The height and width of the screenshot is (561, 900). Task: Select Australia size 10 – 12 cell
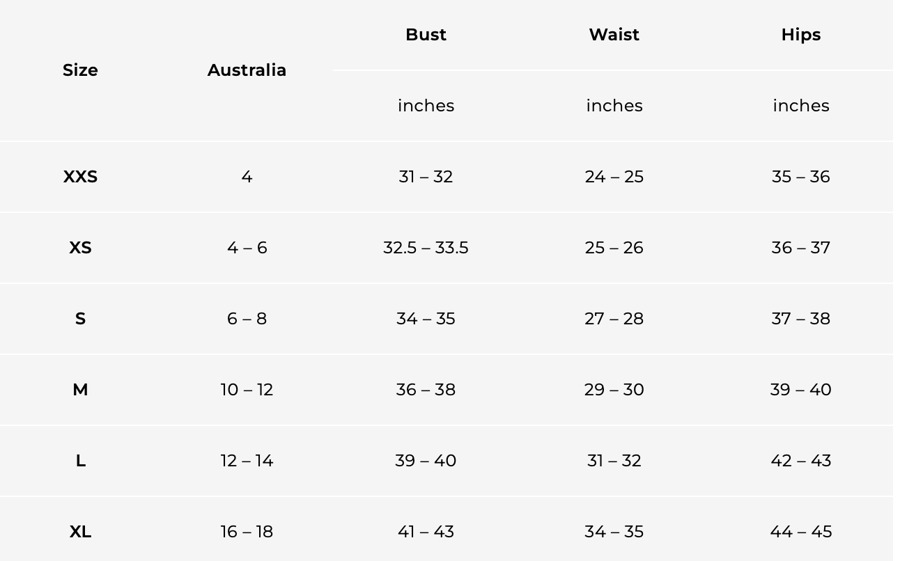pos(247,390)
